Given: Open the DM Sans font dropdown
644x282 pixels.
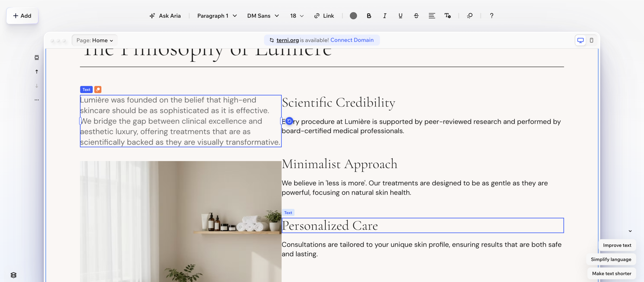Looking at the screenshot, I should [263, 16].
